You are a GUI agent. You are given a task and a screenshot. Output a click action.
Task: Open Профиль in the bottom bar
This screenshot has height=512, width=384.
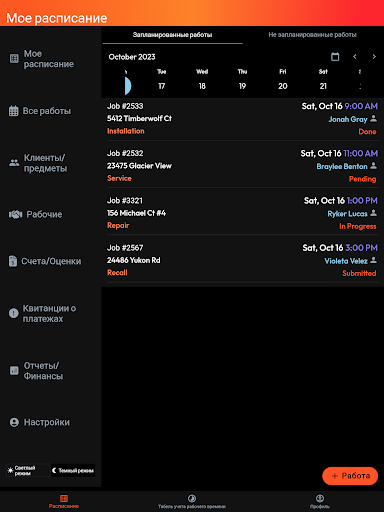pyautogui.click(x=320, y=502)
